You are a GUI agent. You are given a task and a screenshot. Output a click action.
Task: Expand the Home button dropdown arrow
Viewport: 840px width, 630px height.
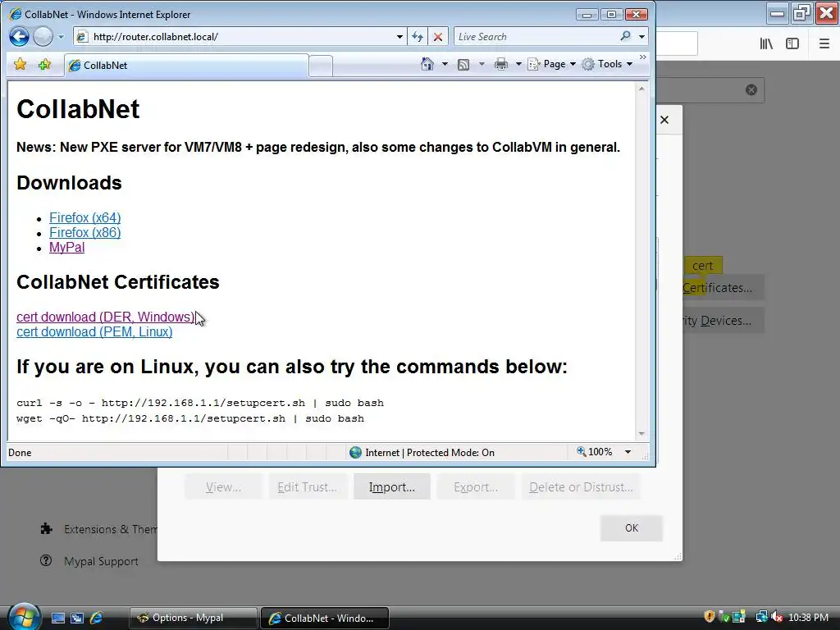tap(445, 64)
